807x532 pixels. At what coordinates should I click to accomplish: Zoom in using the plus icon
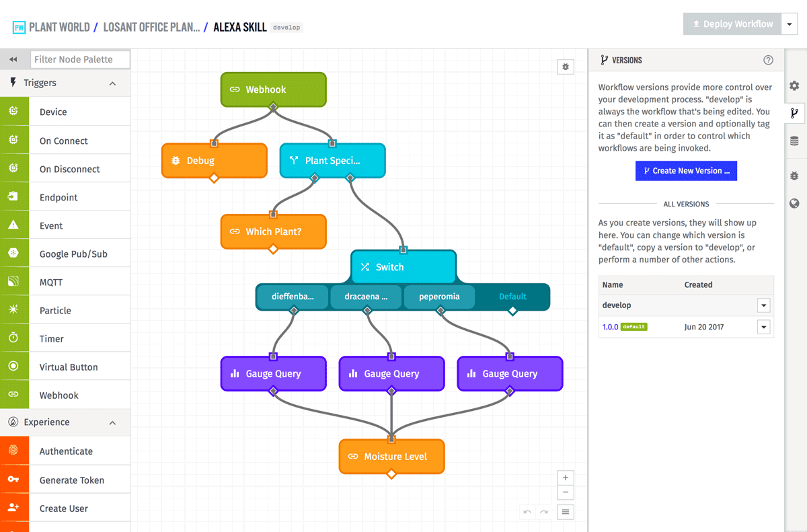click(x=565, y=477)
